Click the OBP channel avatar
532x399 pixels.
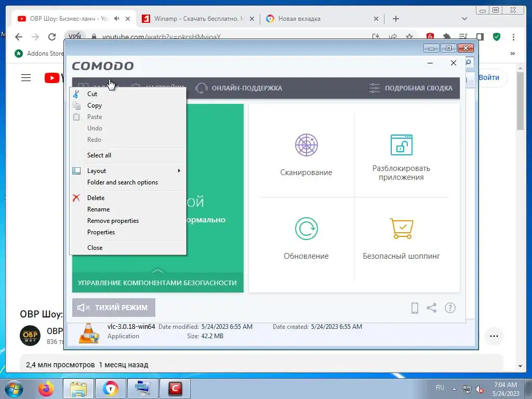(x=30, y=336)
